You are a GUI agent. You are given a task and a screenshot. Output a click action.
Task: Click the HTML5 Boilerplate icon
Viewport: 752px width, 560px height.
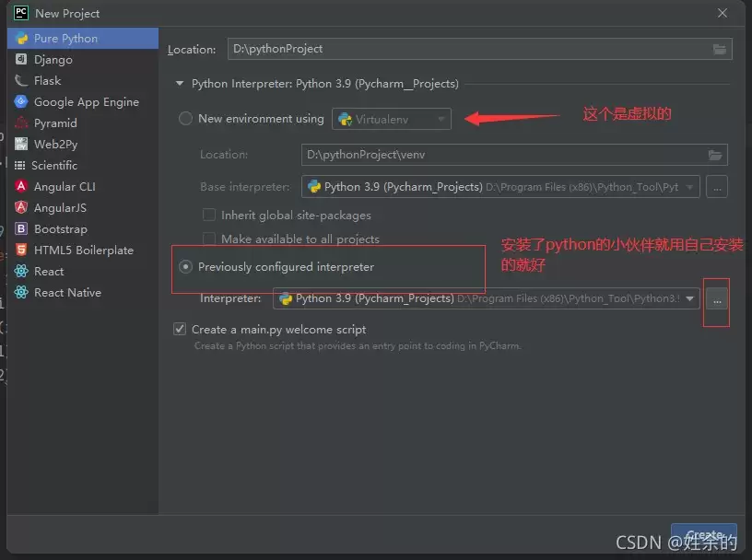(x=21, y=250)
